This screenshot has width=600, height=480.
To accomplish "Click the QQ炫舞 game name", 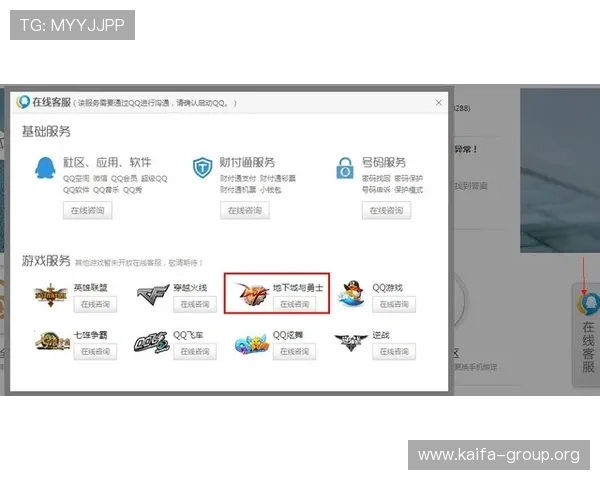I will pyautogui.click(x=288, y=335).
